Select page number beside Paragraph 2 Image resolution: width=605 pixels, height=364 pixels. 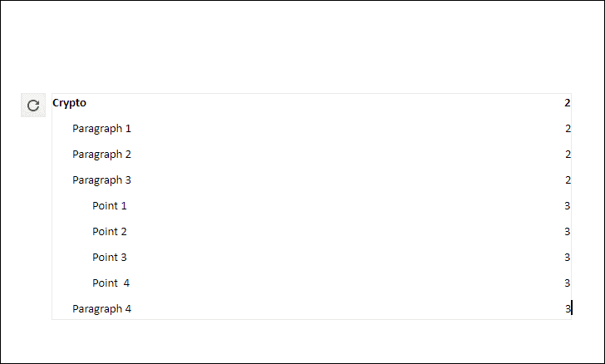click(x=568, y=155)
